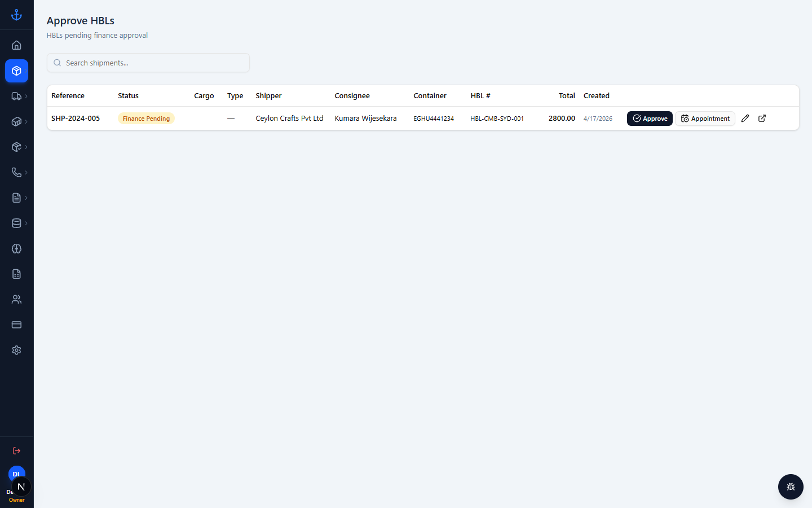This screenshot has width=812, height=508.
Task: Click the anchor logo at top
Action: [16, 15]
